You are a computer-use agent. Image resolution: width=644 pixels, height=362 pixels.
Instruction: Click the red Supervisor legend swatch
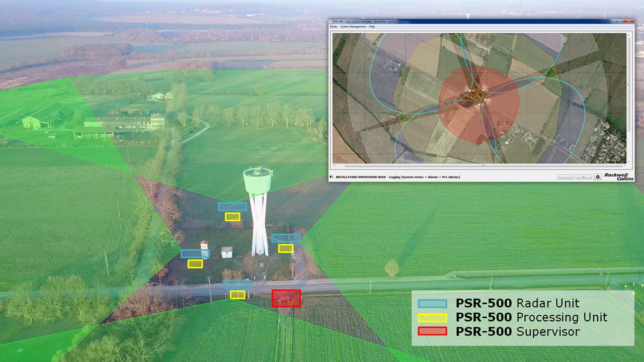pos(432,331)
